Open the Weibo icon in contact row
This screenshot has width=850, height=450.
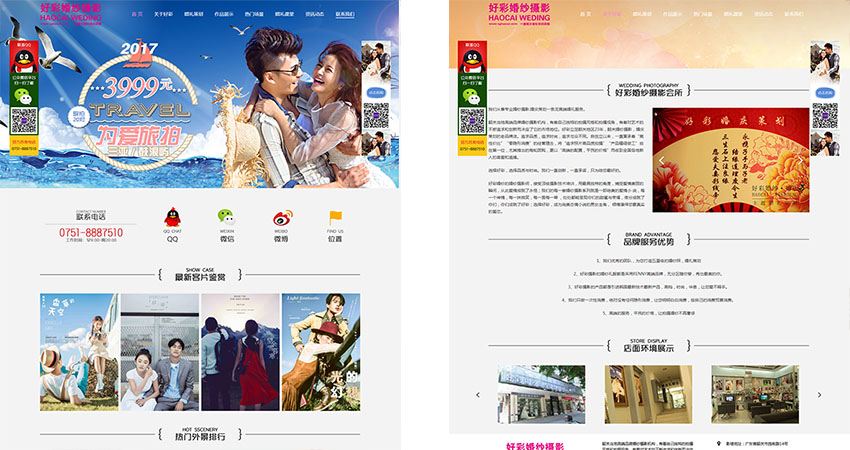(x=282, y=218)
